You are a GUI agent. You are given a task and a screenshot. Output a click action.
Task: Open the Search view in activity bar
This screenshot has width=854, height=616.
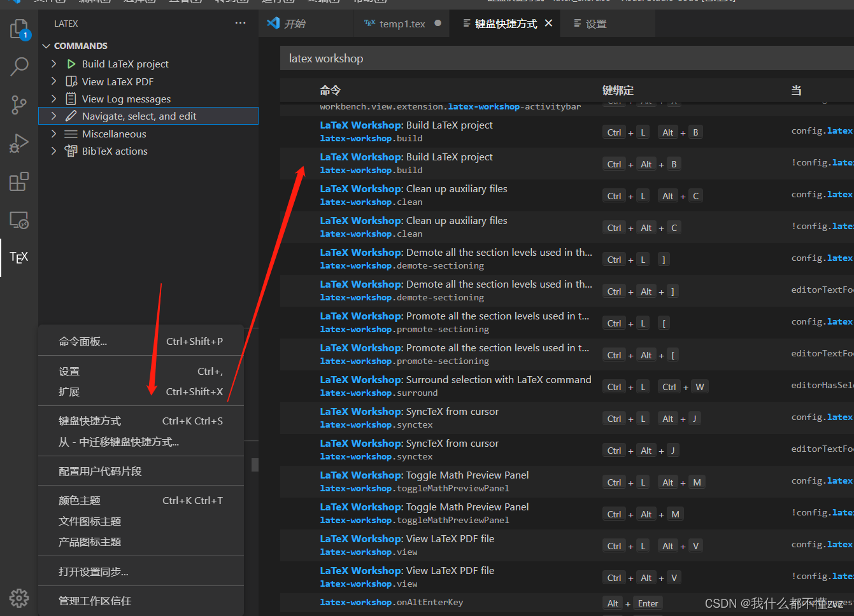click(x=20, y=66)
